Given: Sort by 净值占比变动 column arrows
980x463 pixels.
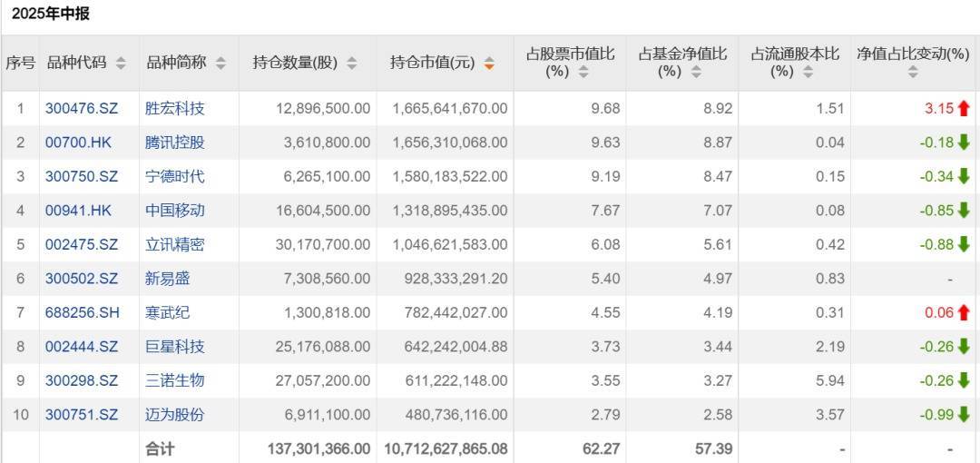Looking at the screenshot, I should click(x=913, y=73).
